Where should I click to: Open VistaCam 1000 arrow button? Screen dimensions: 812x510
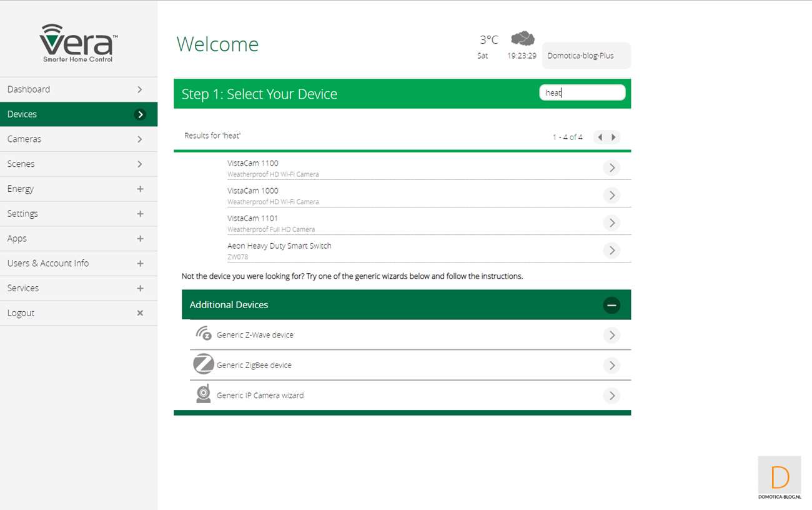tap(611, 195)
